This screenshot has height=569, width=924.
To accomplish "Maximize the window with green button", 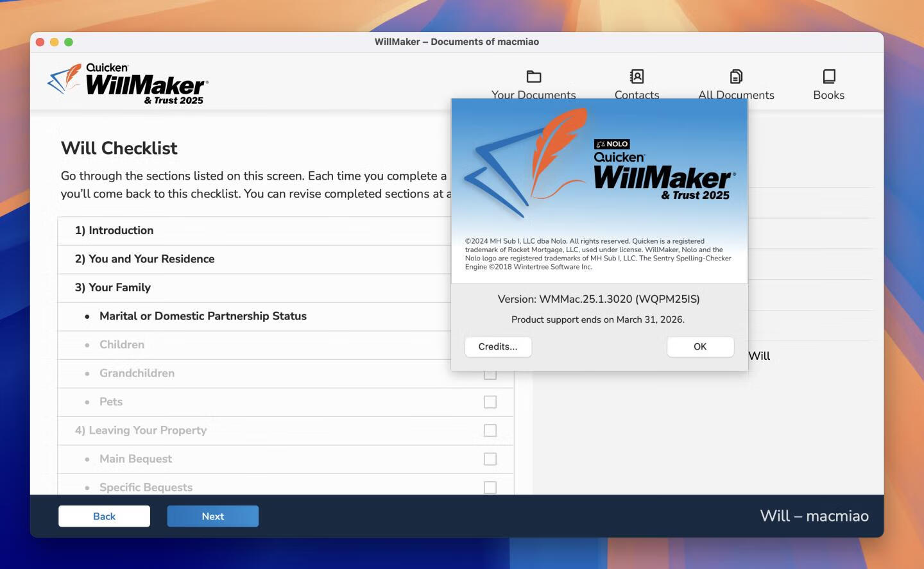I will coord(69,42).
